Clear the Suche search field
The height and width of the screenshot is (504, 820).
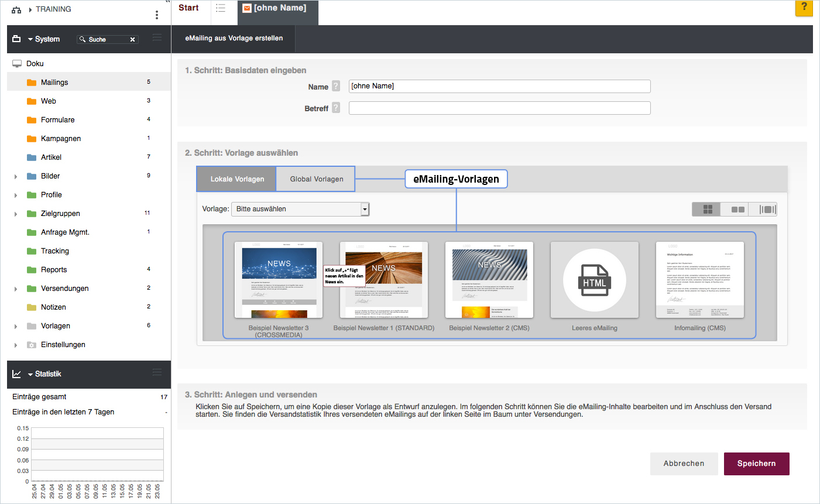point(133,40)
